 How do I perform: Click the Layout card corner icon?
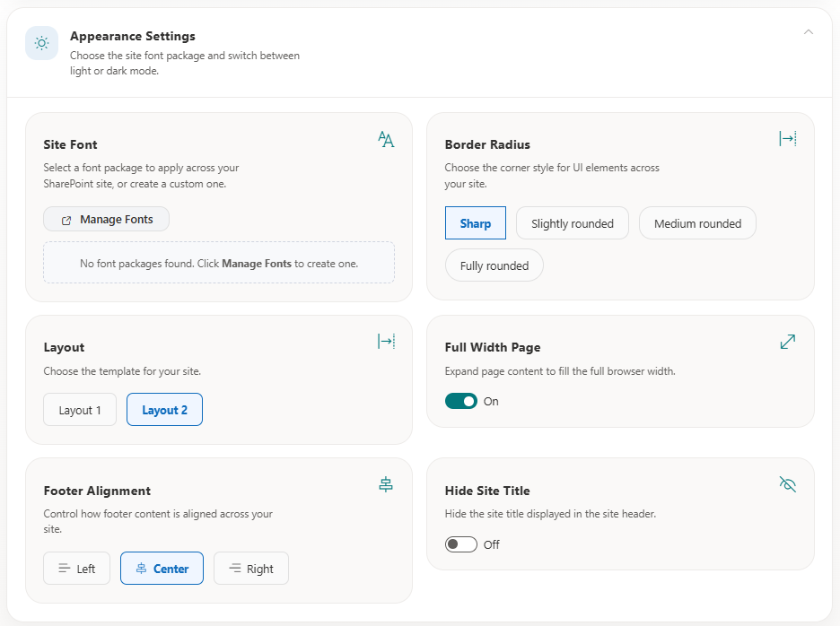386,341
